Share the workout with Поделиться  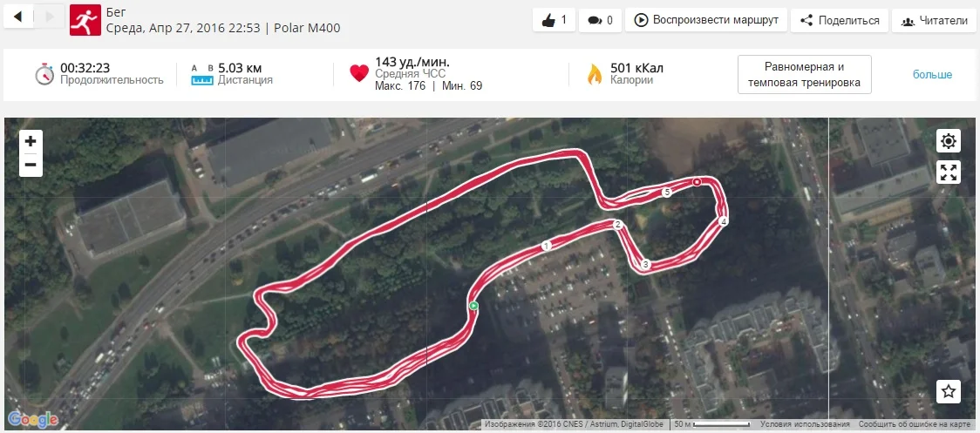point(840,20)
